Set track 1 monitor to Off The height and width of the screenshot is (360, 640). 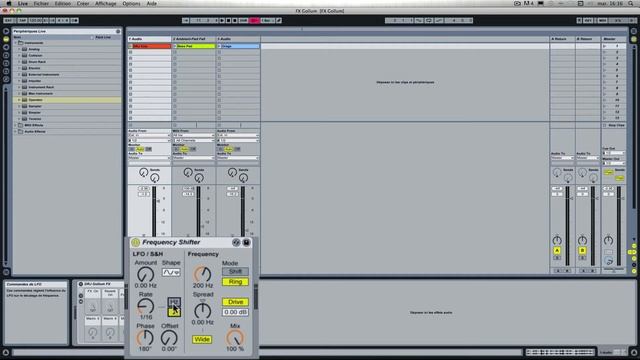click(149, 149)
